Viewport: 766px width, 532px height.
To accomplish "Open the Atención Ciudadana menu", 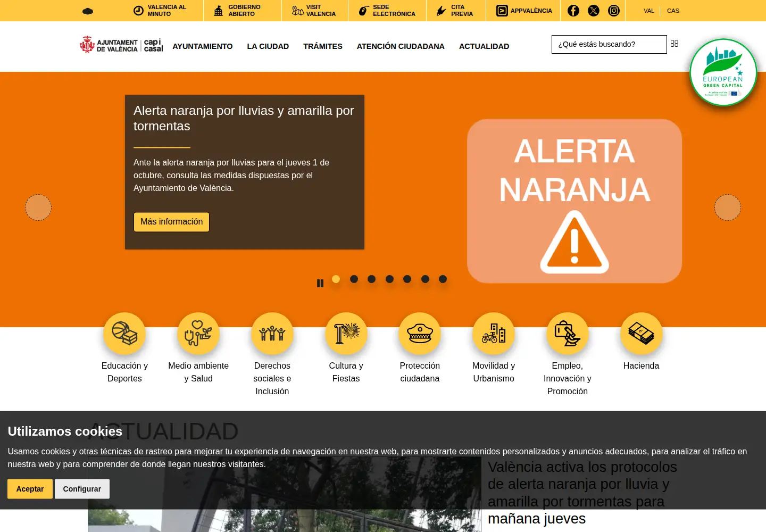I will [x=401, y=46].
